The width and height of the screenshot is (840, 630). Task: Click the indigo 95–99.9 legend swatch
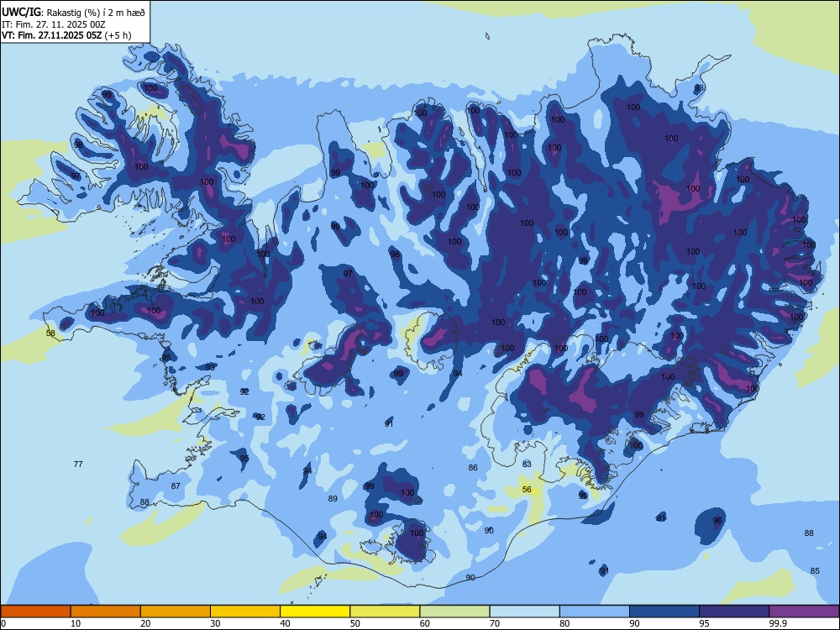point(734,612)
